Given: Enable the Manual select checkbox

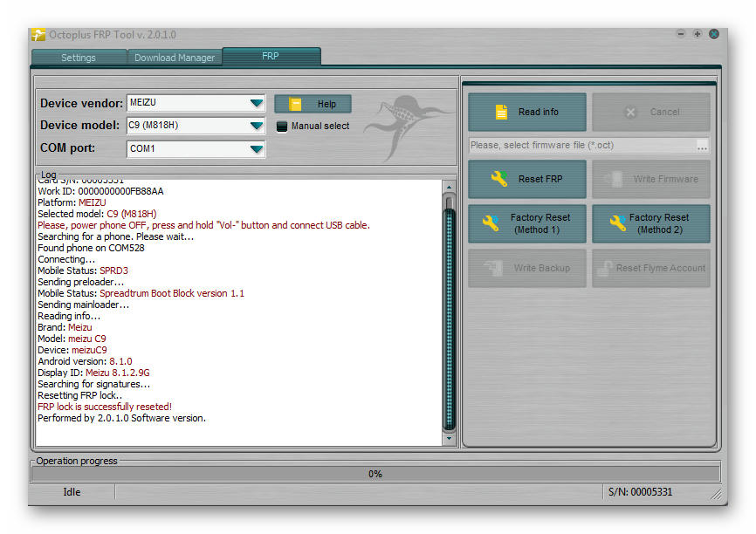Looking at the screenshot, I should click(x=282, y=127).
